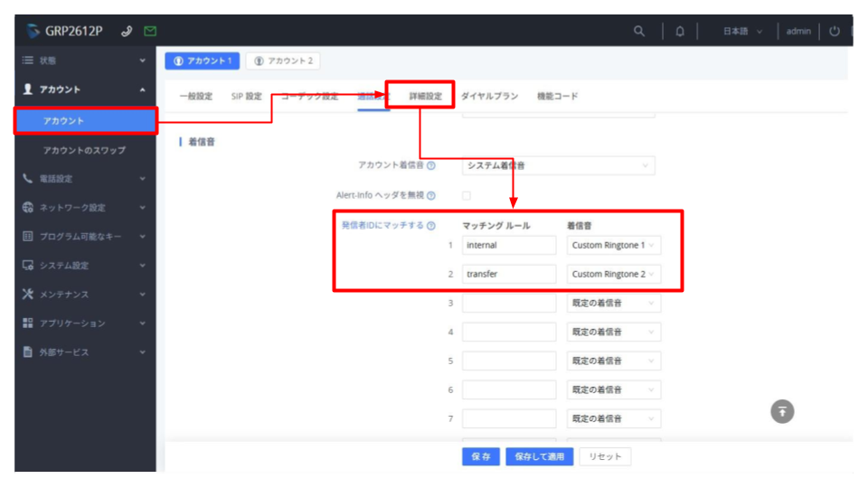Expand the プログラム可能なキー sidebar menu
The width and height of the screenshot is (868, 488).
tap(142, 236)
